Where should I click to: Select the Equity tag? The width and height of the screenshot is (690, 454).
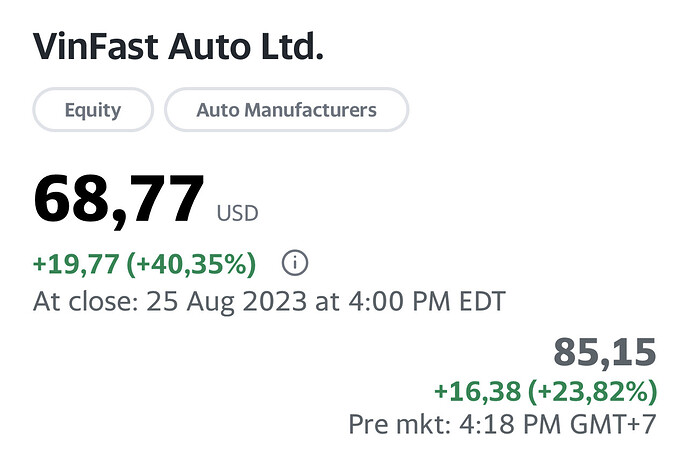point(93,109)
